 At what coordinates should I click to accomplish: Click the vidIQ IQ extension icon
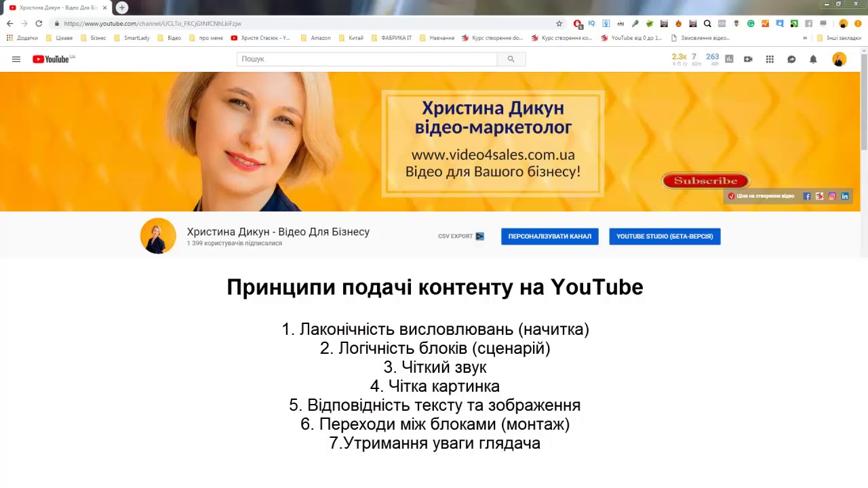(591, 23)
